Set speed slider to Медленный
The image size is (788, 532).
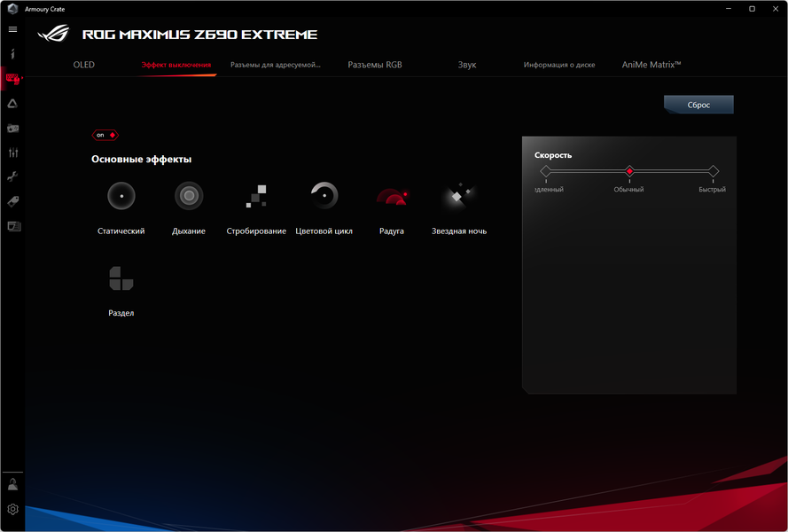[546, 171]
